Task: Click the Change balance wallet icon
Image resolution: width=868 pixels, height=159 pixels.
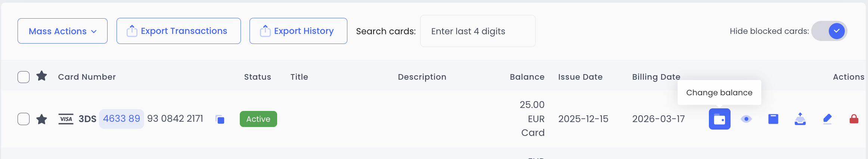Action: click(x=719, y=119)
